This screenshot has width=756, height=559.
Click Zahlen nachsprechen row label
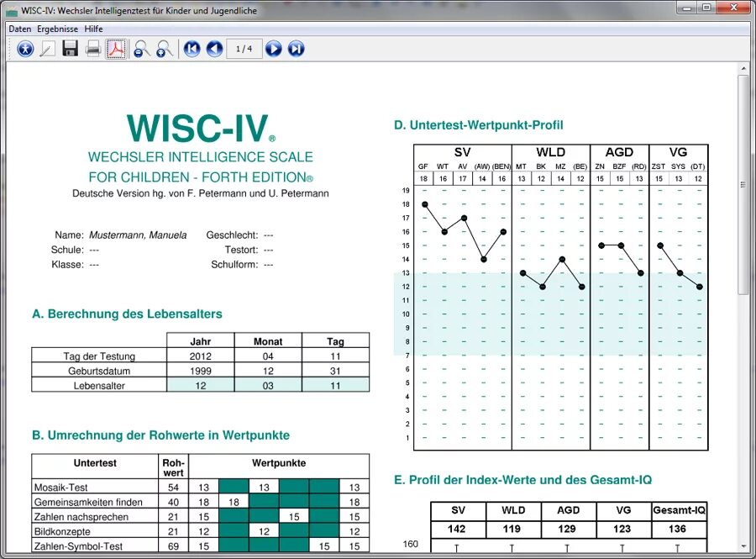coord(81,517)
